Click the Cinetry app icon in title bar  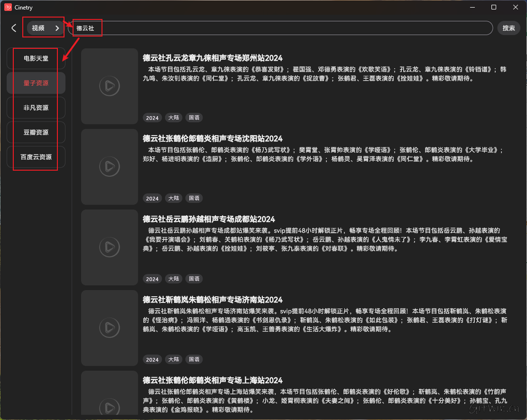click(x=8, y=8)
